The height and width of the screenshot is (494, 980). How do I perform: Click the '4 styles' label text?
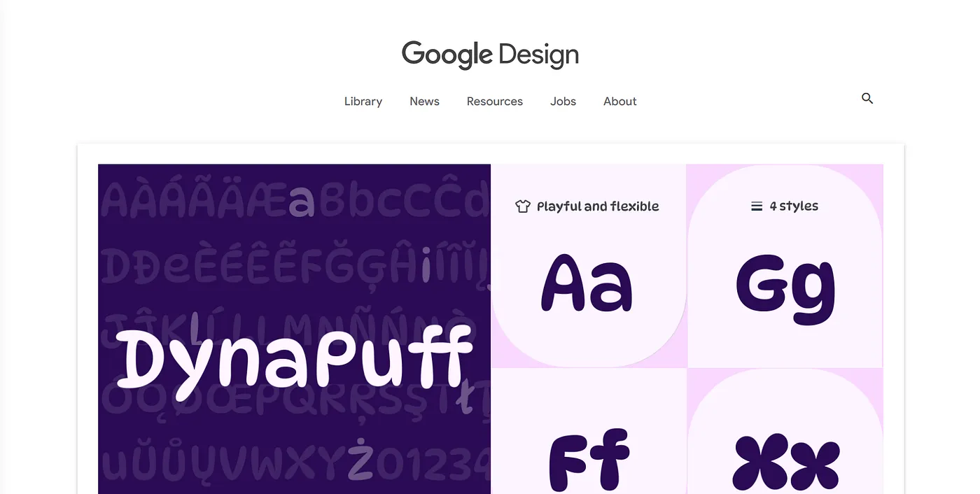pyautogui.click(x=794, y=206)
